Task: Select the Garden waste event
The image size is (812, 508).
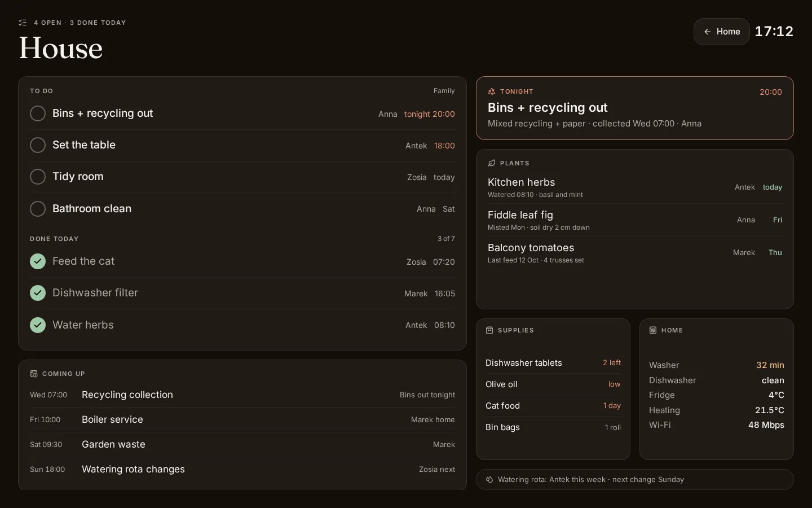Action: [x=242, y=445]
